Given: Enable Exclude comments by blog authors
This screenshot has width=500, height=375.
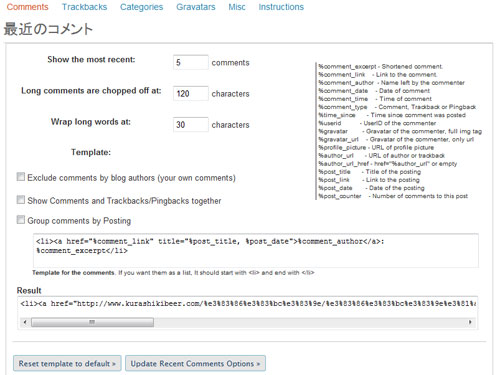Looking at the screenshot, I should pos(21,177).
